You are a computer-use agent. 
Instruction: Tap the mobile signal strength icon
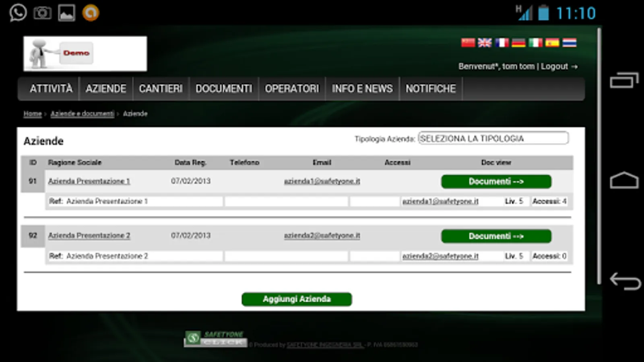(524, 12)
